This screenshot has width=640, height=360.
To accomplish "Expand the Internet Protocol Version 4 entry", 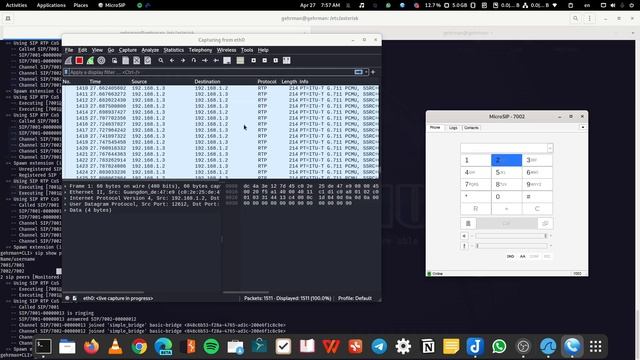I will (x=66, y=198).
